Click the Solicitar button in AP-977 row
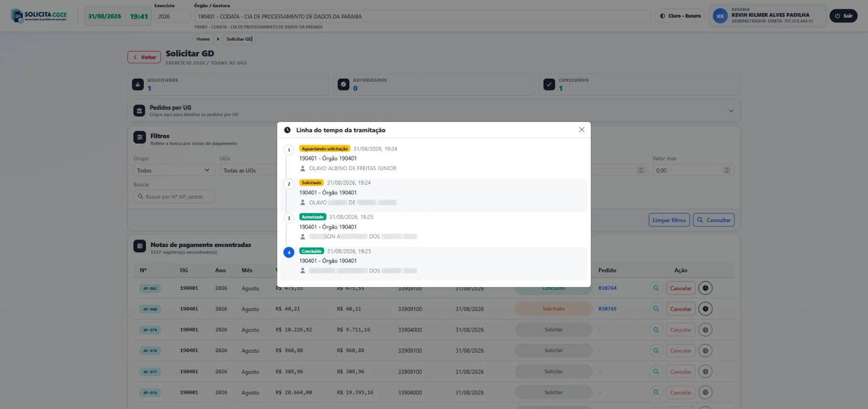 coord(553,371)
